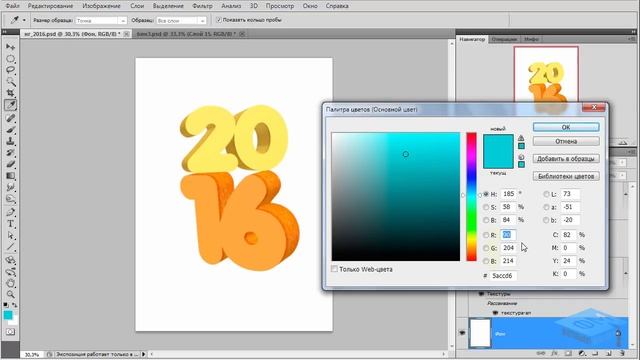The image size is (640, 360).
Task: Select the G green radio button
Action: [486, 248]
